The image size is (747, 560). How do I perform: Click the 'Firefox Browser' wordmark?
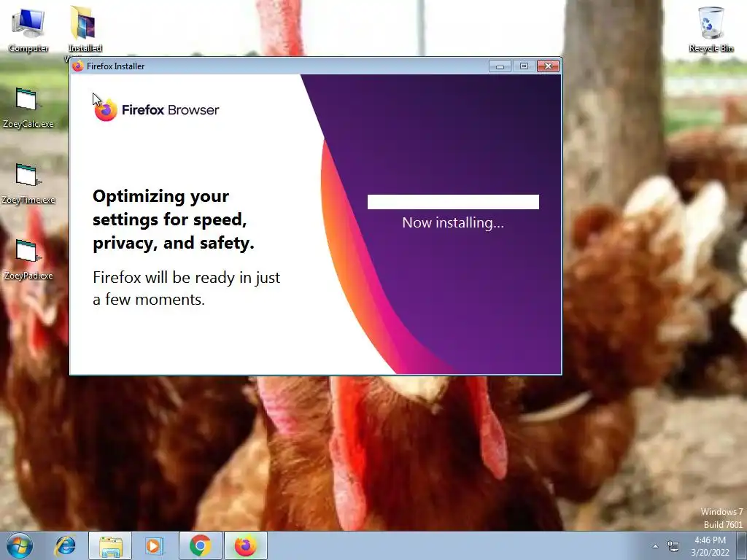tap(170, 110)
